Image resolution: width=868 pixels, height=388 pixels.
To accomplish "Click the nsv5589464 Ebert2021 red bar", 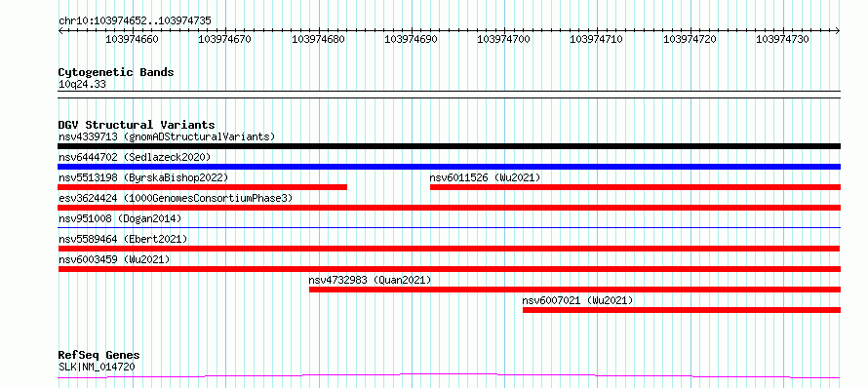I will pyautogui.click(x=449, y=249).
